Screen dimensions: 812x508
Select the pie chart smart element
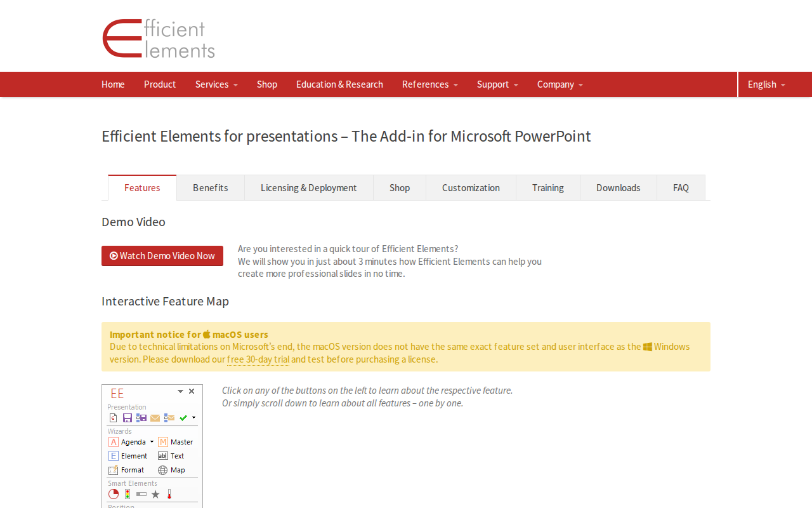pyautogui.click(x=114, y=494)
